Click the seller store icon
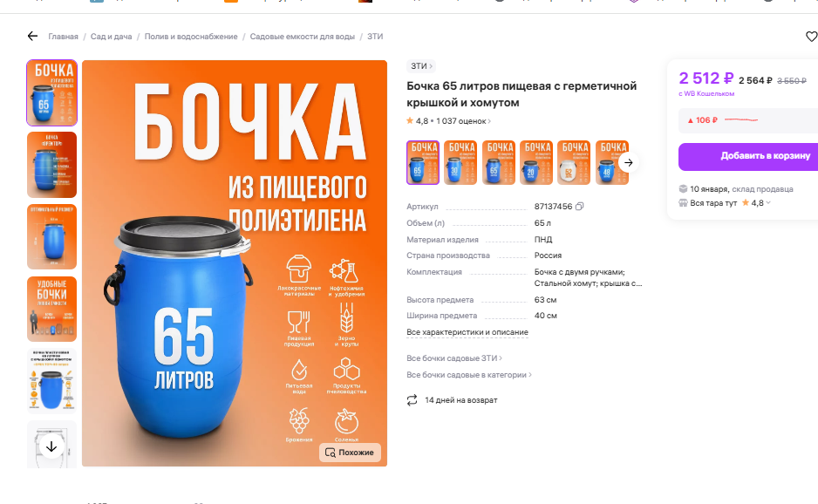 tap(683, 203)
